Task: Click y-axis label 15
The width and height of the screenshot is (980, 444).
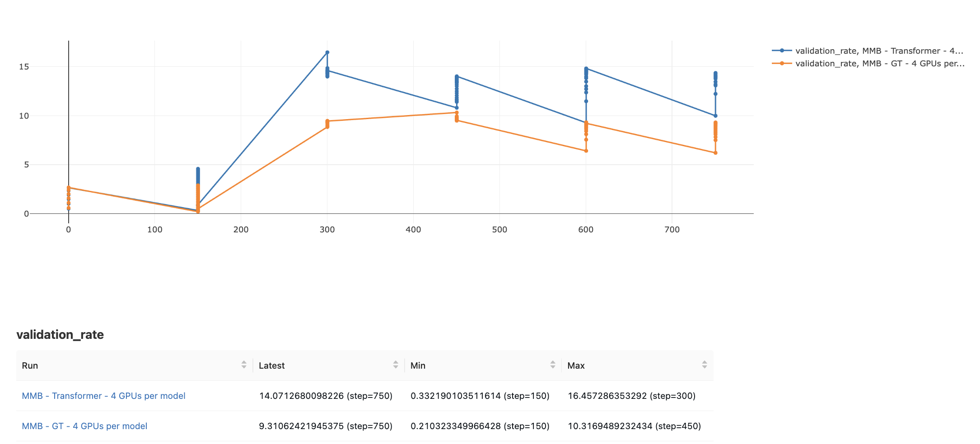Action: click(x=24, y=67)
